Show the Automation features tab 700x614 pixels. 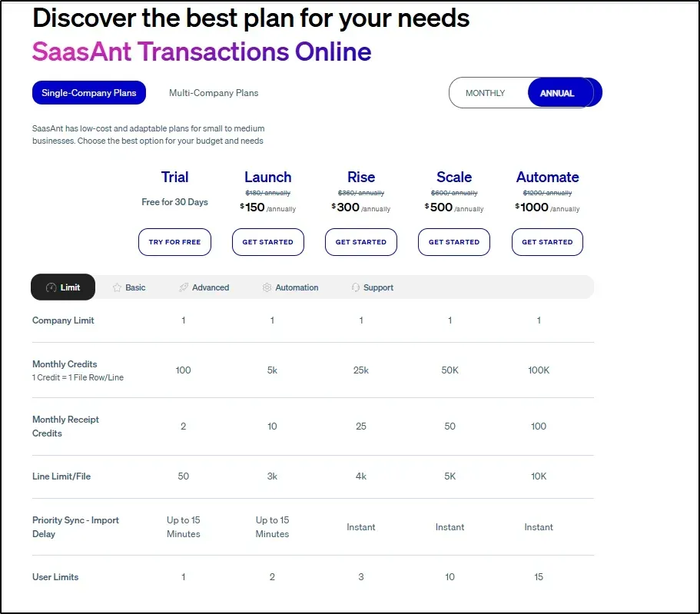click(290, 287)
